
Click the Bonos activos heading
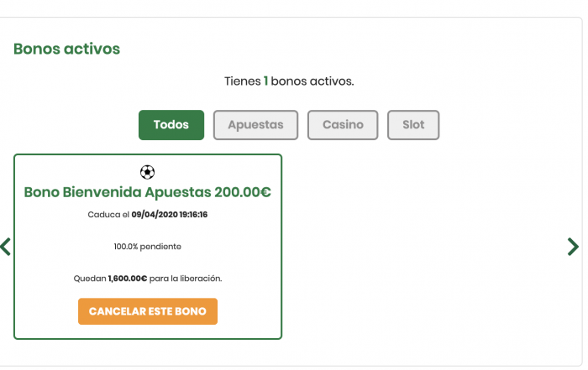click(66, 49)
